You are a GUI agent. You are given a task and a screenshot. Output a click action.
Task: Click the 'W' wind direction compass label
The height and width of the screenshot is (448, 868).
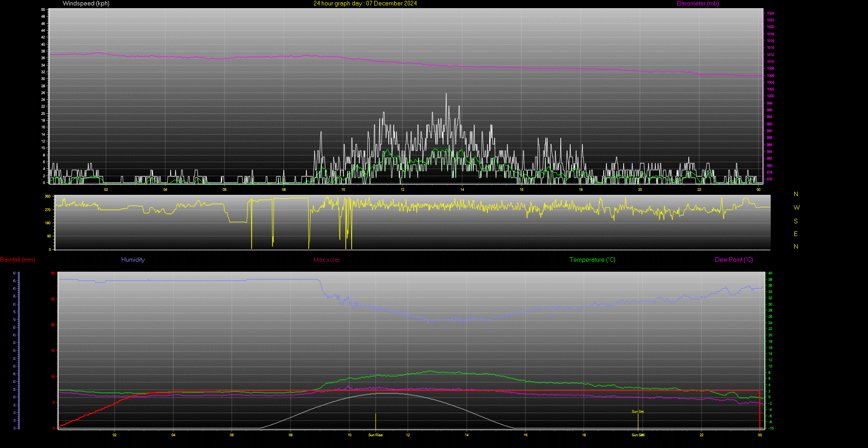(796, 208)
